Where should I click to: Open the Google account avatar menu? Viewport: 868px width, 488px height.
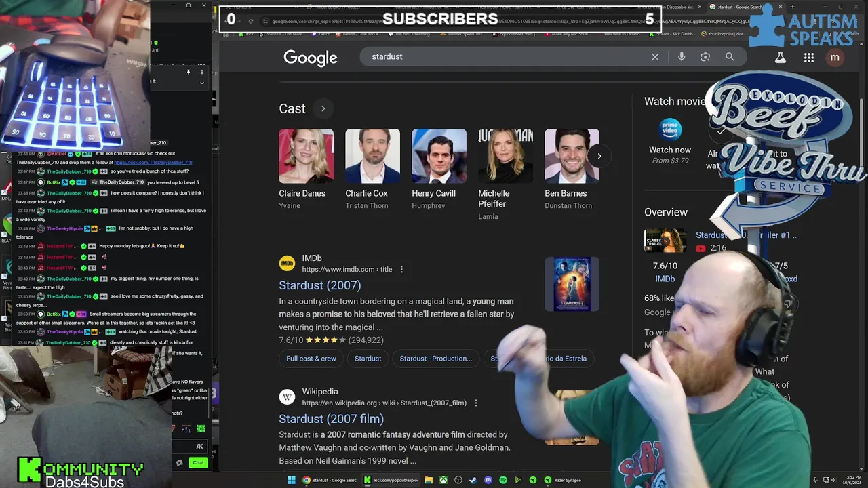tap(835, 58)
